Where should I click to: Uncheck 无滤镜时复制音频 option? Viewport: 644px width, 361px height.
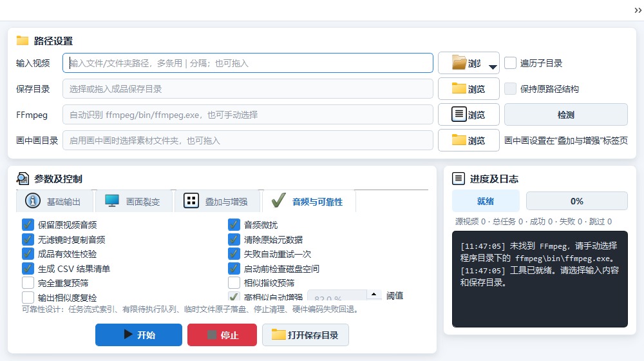28,239
